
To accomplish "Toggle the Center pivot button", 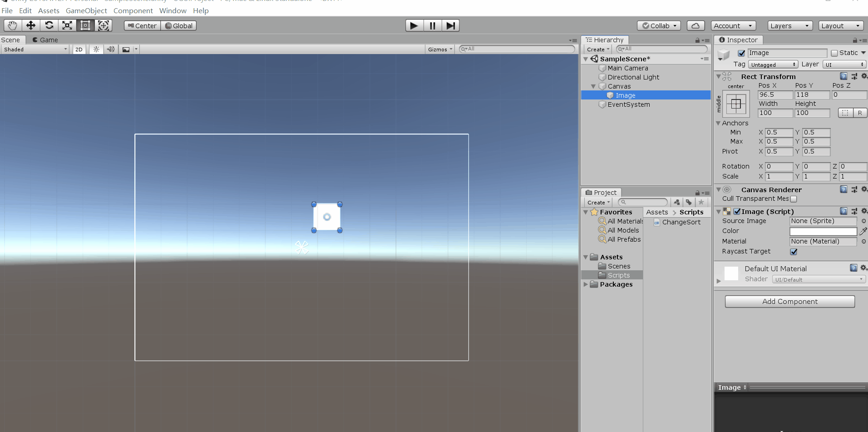I will 142,26.
